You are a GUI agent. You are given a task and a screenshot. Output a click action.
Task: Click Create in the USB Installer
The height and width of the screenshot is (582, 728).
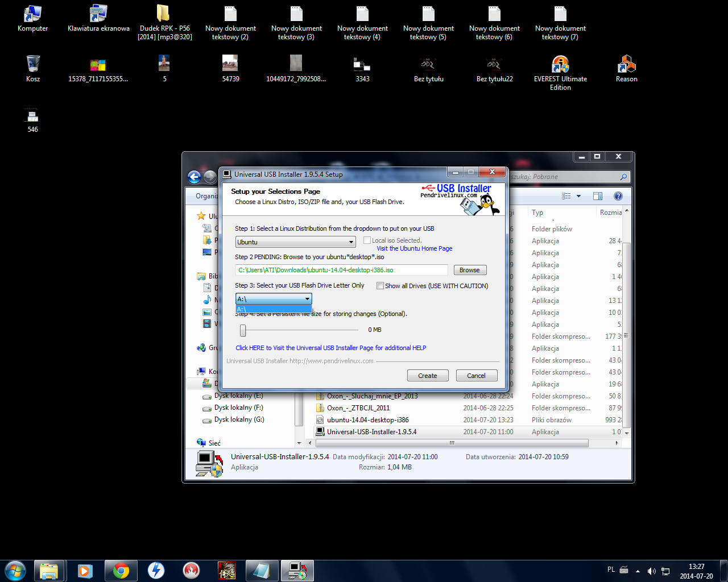click(428, 376)
